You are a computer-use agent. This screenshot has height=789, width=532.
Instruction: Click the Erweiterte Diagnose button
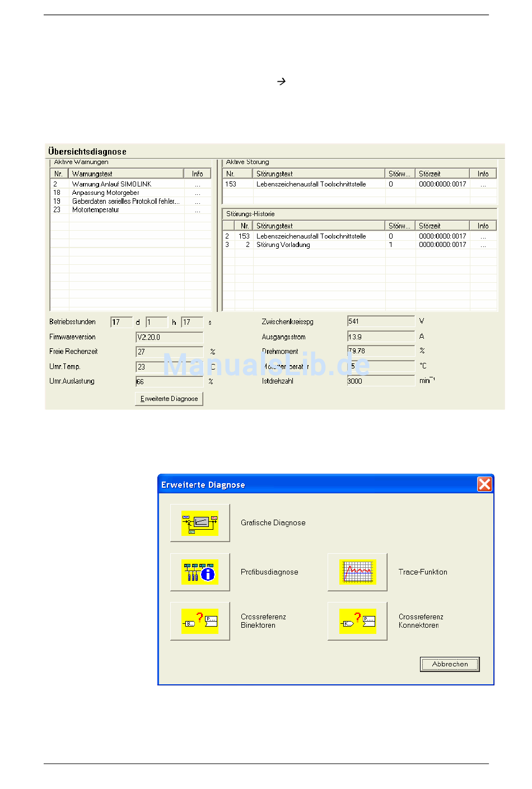[169, 399]
